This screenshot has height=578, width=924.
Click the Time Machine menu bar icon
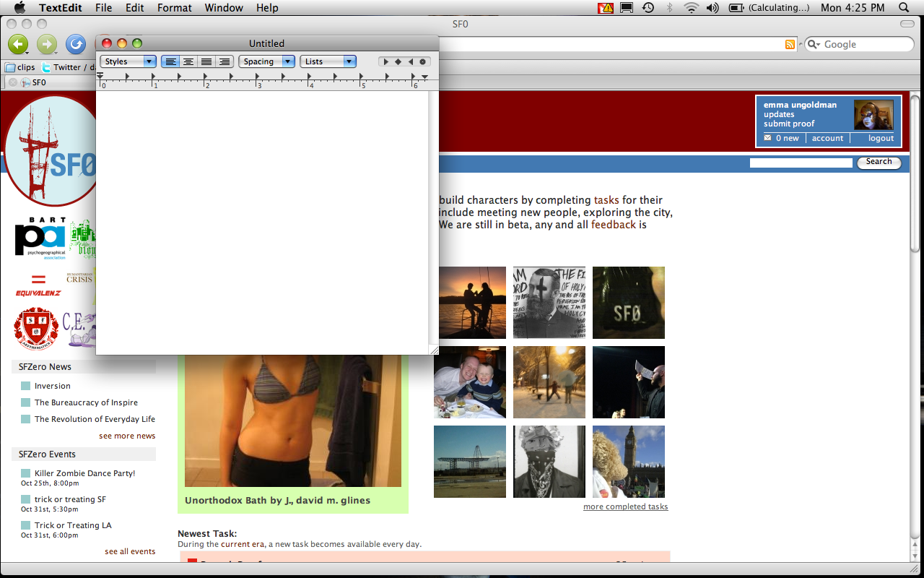(x=648, y=8)
